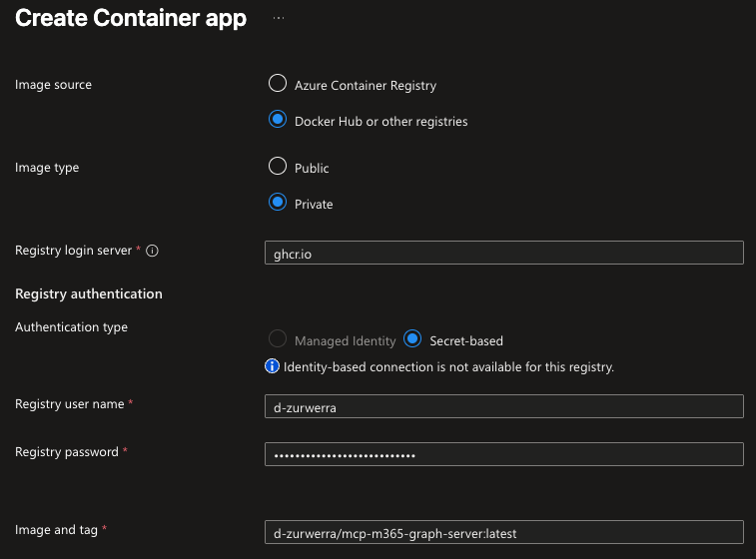756x559 pixels.
Task: Click the 'Registry authentication' section heading
Action: click(89, 293)
